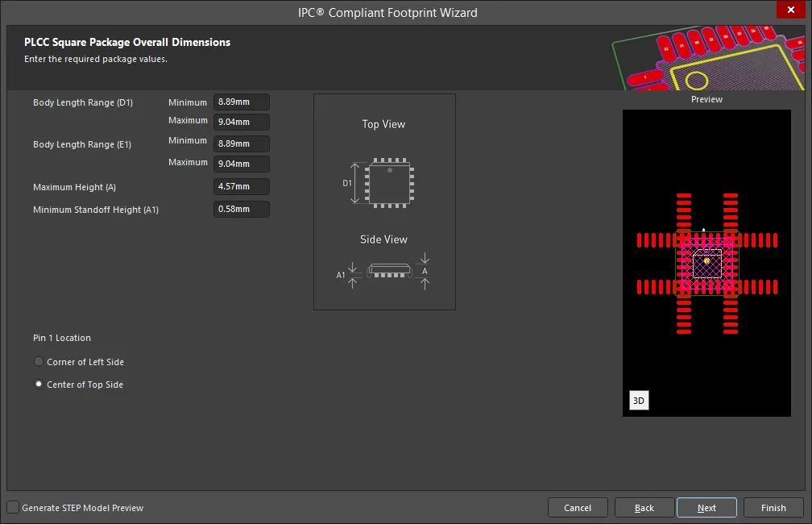Screen dimensions: 812x524
Task: Click the 3D preview toggle button
Action: click(639, 400)
